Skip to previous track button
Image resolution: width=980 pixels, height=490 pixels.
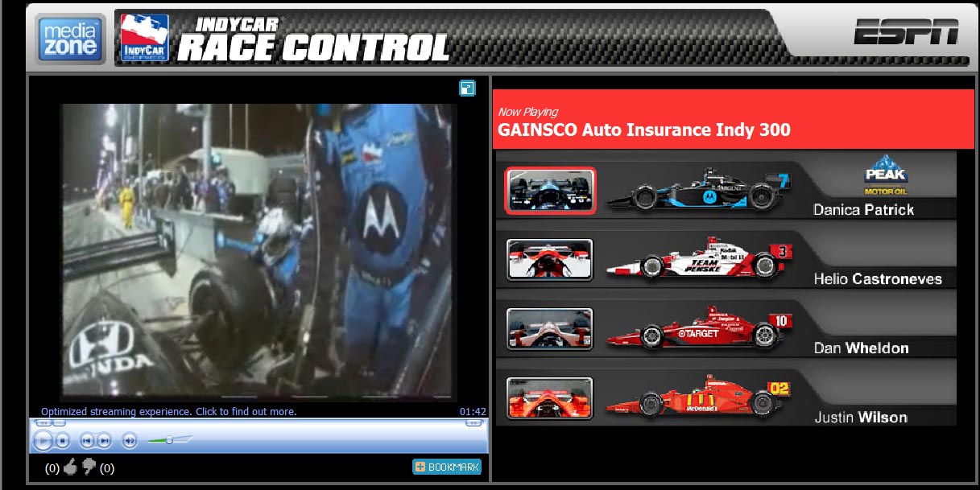[87, 440]
